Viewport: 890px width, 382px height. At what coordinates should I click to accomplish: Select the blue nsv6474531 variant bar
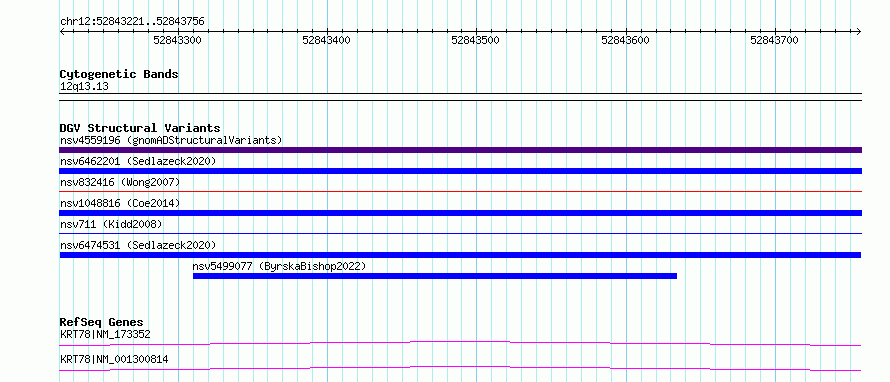click(460, 255)
